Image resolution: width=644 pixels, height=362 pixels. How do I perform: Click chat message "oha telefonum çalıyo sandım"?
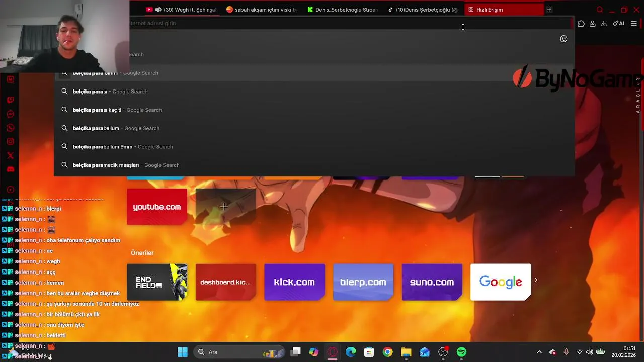coord(84,240)
